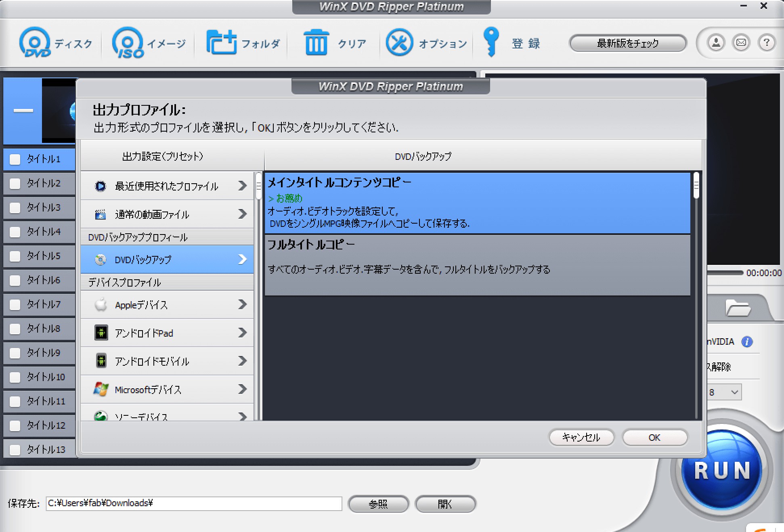The image size is (784, 532).
Task: Check the タイトル8 checkbox
Action: point(15,329)
